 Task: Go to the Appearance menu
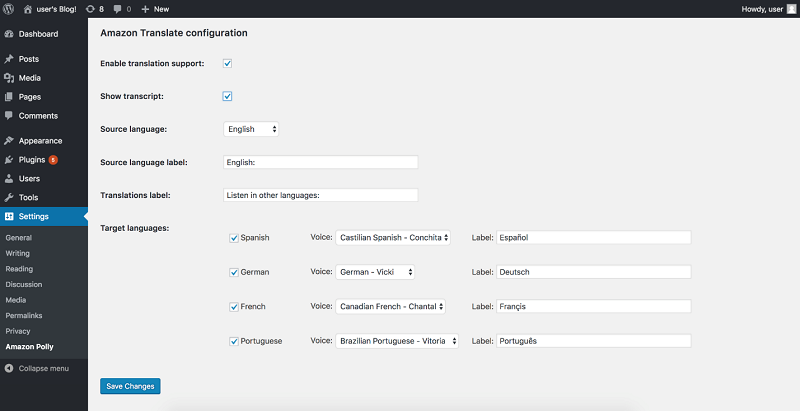tap(40, 141)
